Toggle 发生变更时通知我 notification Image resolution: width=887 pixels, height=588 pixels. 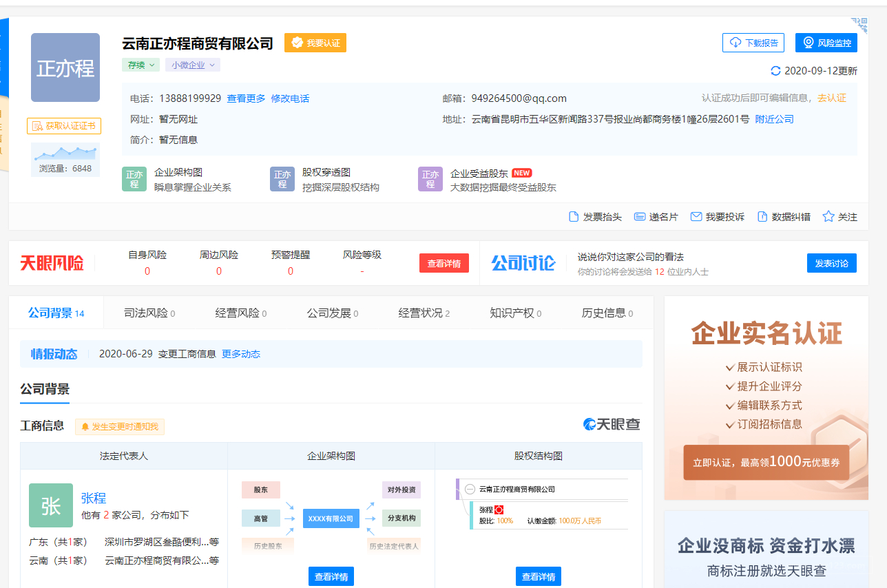pyautogui.click(x=120, y=427)
